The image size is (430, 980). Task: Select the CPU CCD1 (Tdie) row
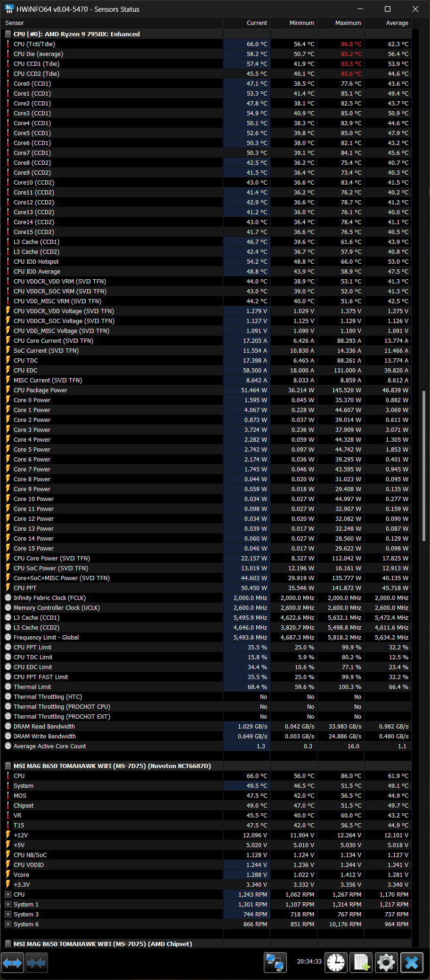click(x=206, y=64)
